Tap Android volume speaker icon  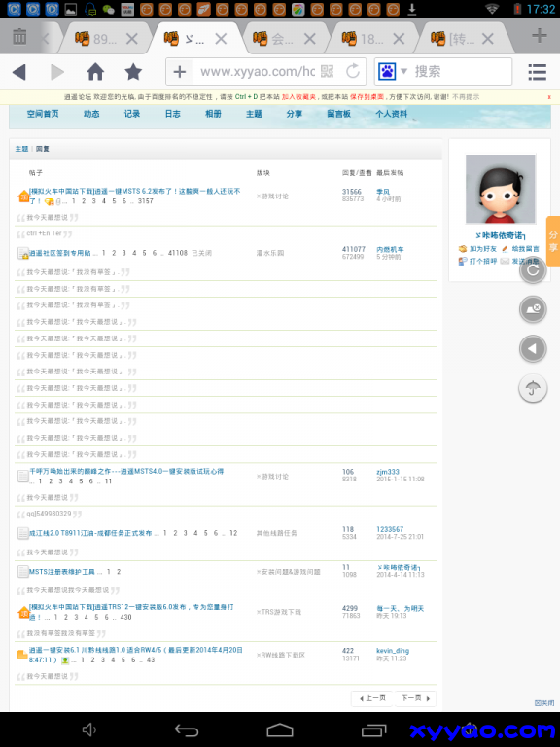(x=89, y=729)
